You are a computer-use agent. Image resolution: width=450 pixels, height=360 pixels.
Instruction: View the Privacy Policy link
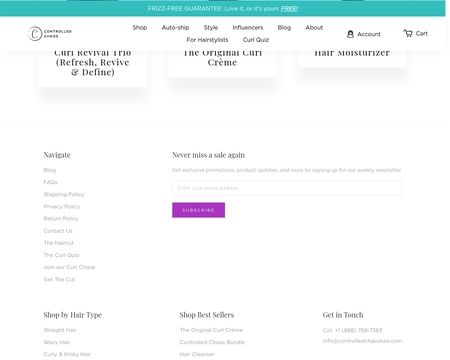tap(62, 206)
